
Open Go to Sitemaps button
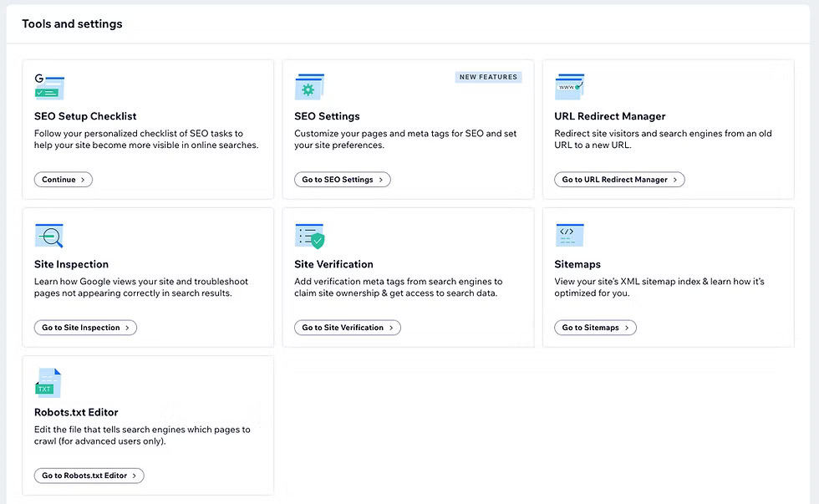point(595,328)
